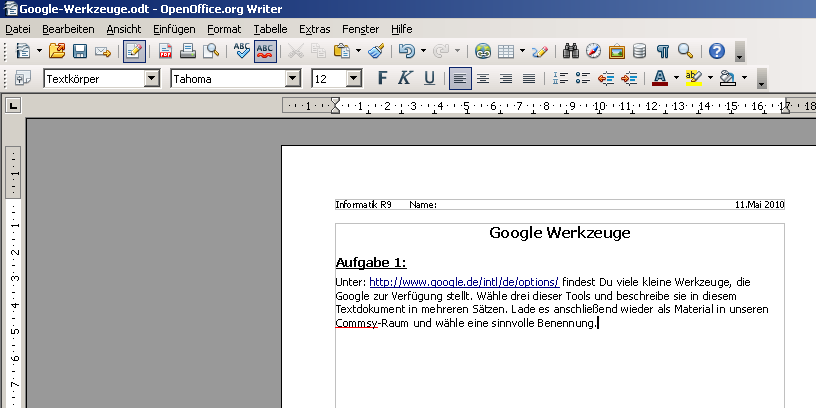
Task: Click the Hyperlink globe icon
Action: [x=483, y=51]
